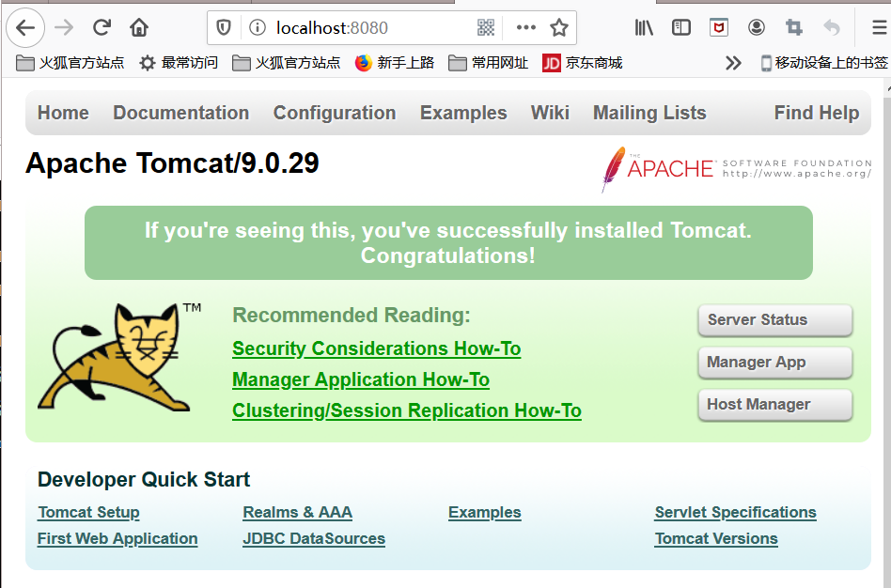Bookmark this page with the star icon
Image resolution: width=891 pixels, height=588 pixels.
click(559, 27)
